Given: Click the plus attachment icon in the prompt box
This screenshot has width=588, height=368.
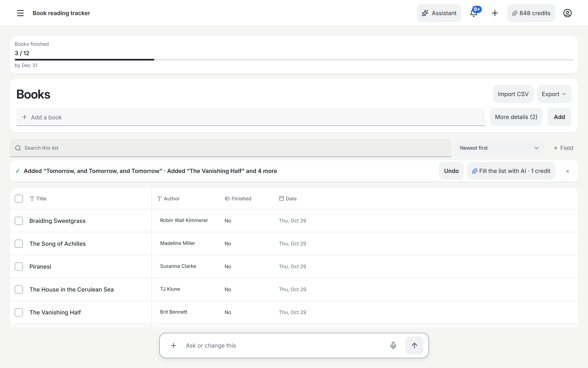Looking at the screenshot, I should (174, 345).
